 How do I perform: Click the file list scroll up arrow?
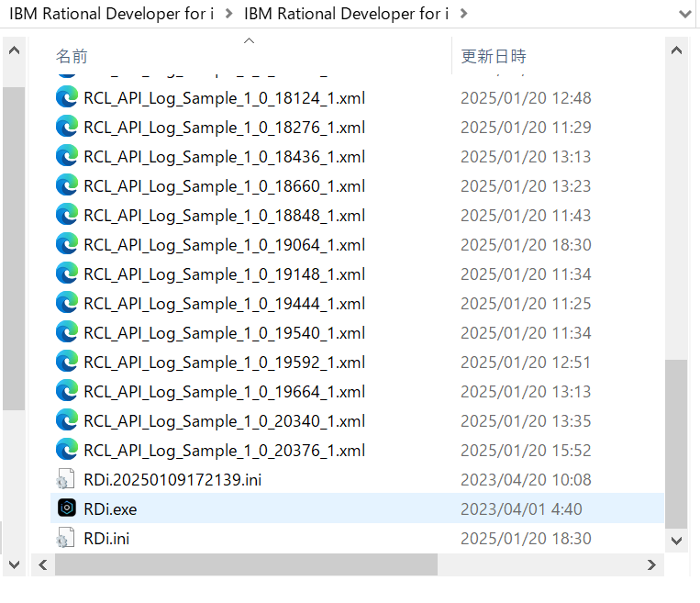[676, 50]
